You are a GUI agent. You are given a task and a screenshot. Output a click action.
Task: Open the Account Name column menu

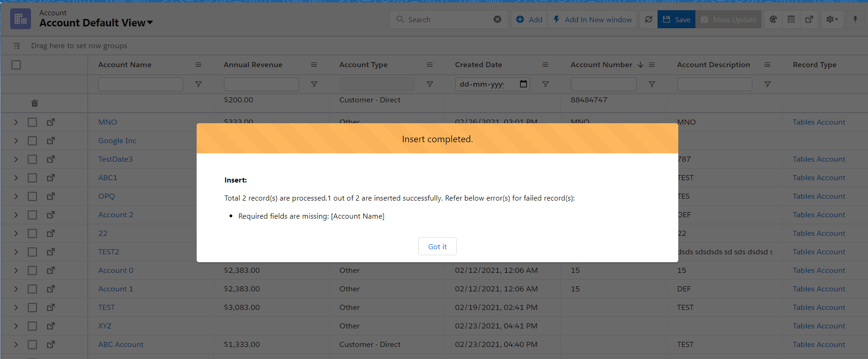tap(198, 65)
